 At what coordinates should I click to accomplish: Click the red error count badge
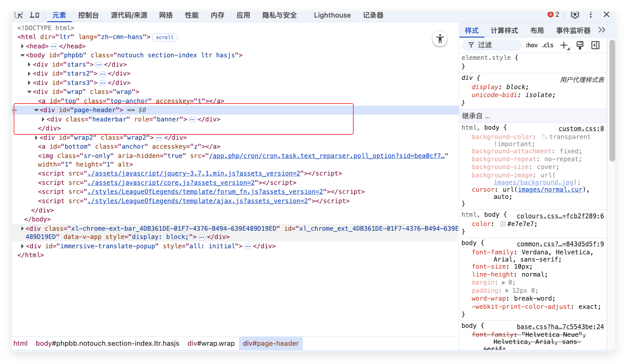(553, 15)
